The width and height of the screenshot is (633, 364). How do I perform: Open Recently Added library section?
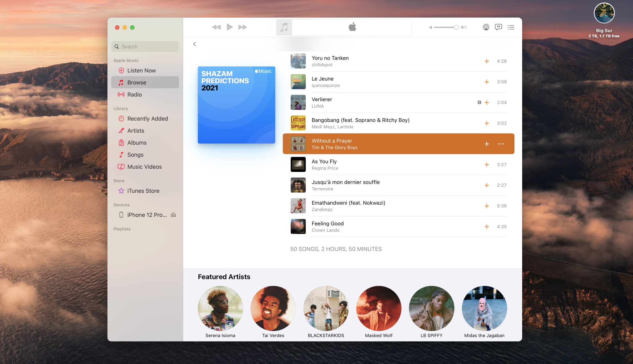click(x=145, y=119)
